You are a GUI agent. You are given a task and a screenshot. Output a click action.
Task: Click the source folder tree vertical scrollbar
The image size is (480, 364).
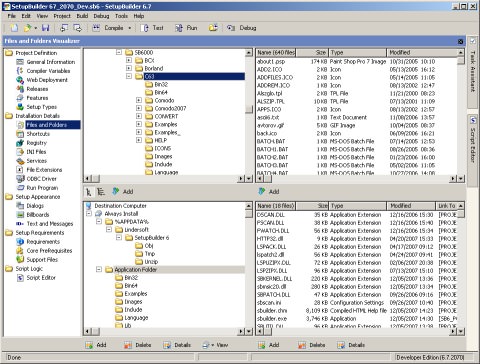pos(249,113)
